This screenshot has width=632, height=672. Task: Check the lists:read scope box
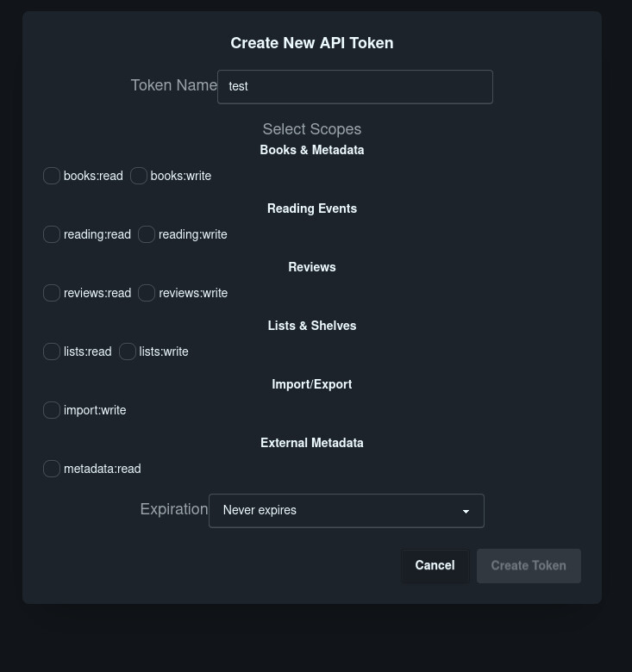[x=52, y=352]
